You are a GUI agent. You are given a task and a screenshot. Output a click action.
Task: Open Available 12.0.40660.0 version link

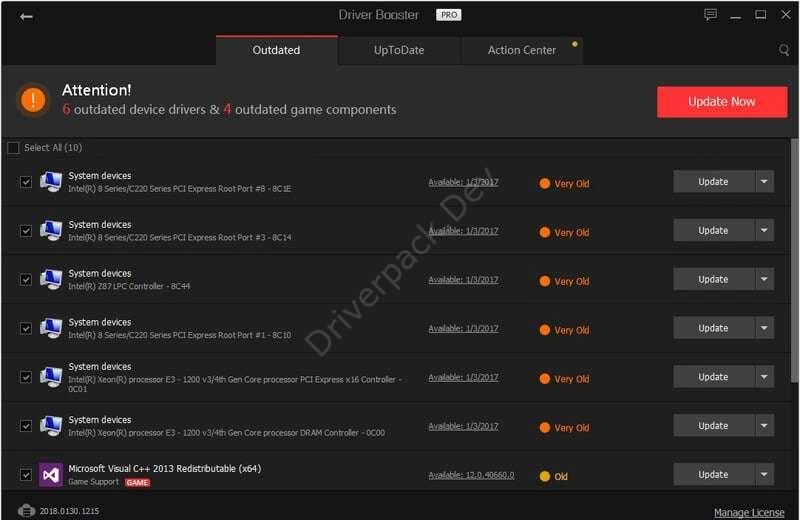471,475
